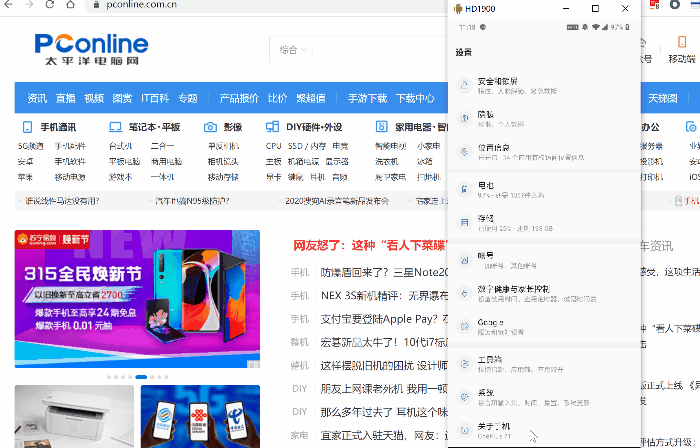The height and width of the screenshot is (448, 700).
Task: Select the active blue carousel indicator dot
Action: click(x=141, y=377)
